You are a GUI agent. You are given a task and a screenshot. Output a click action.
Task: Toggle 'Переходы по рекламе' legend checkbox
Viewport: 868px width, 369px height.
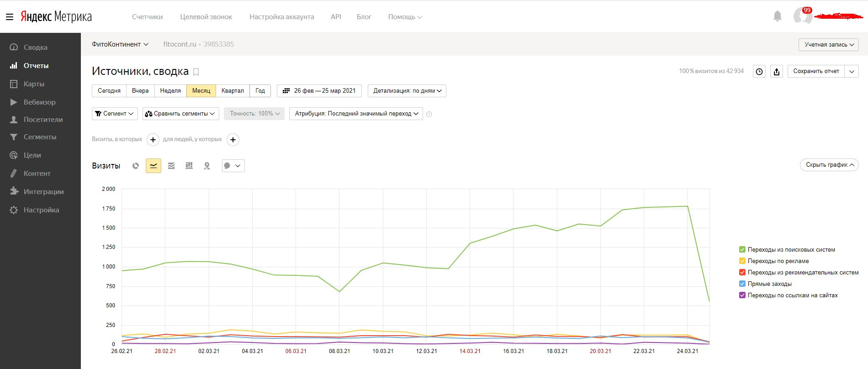pos(742,261)
